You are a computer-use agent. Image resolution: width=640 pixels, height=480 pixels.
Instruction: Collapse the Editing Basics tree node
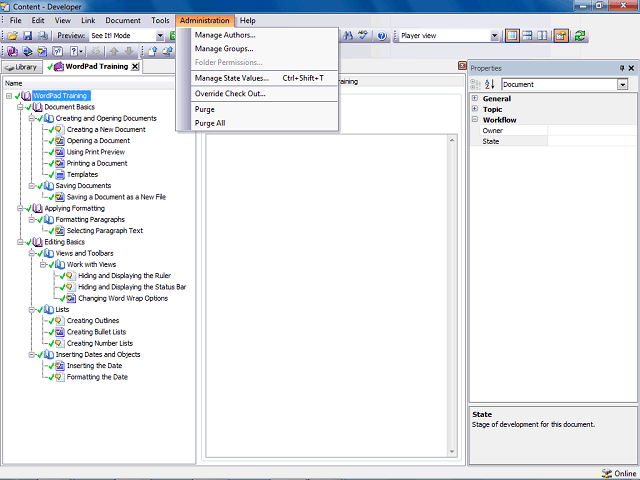tap(20, 242)
